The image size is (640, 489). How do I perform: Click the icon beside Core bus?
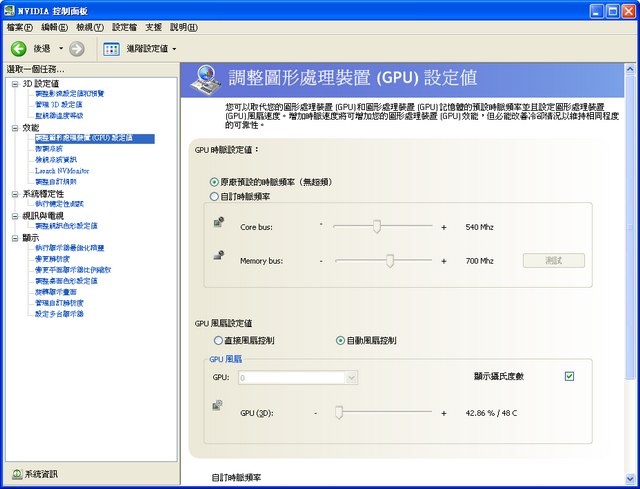(219, 222)
